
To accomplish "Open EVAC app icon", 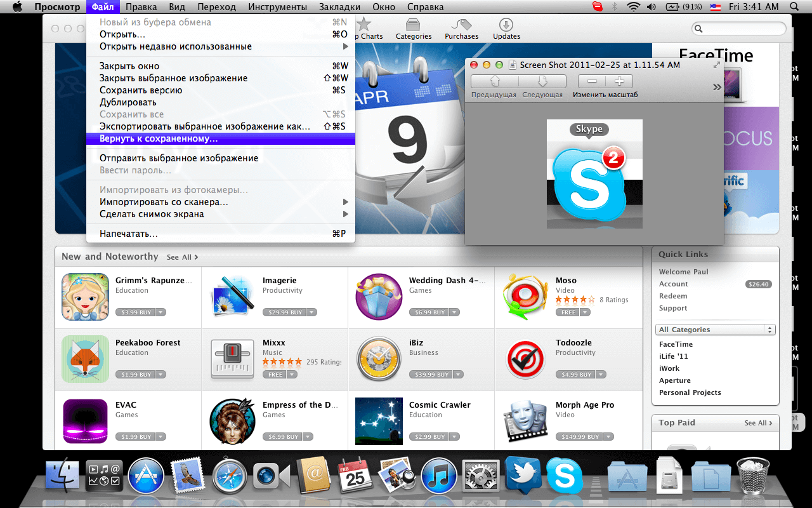I will (86, 421).
